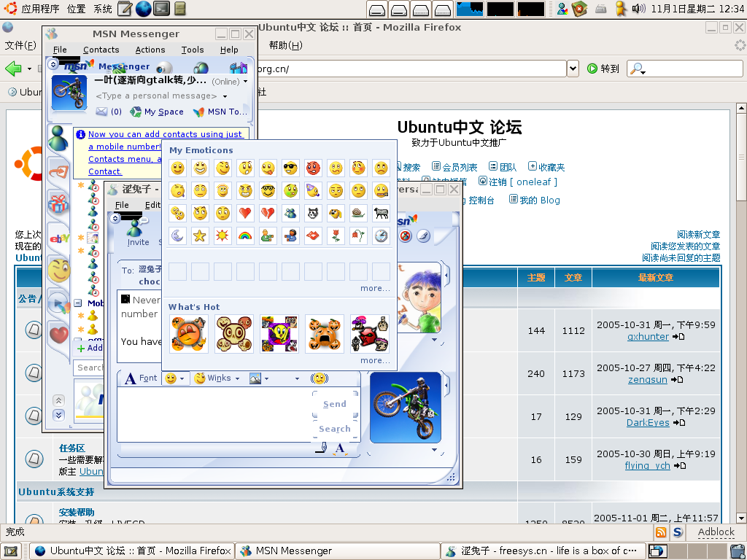Open the personal message dropdown arrow
This screenshot has height=560, width=747.
point(225,96)
